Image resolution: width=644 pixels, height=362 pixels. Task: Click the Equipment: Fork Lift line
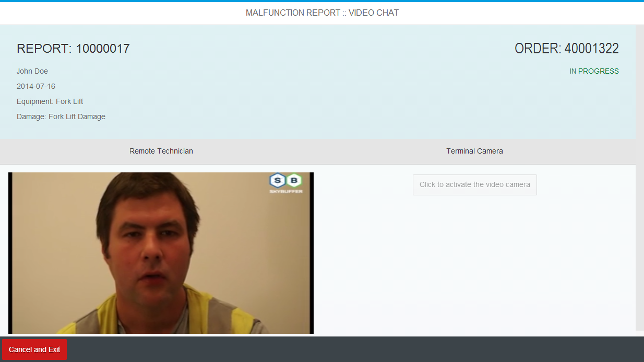coord(50,101)
